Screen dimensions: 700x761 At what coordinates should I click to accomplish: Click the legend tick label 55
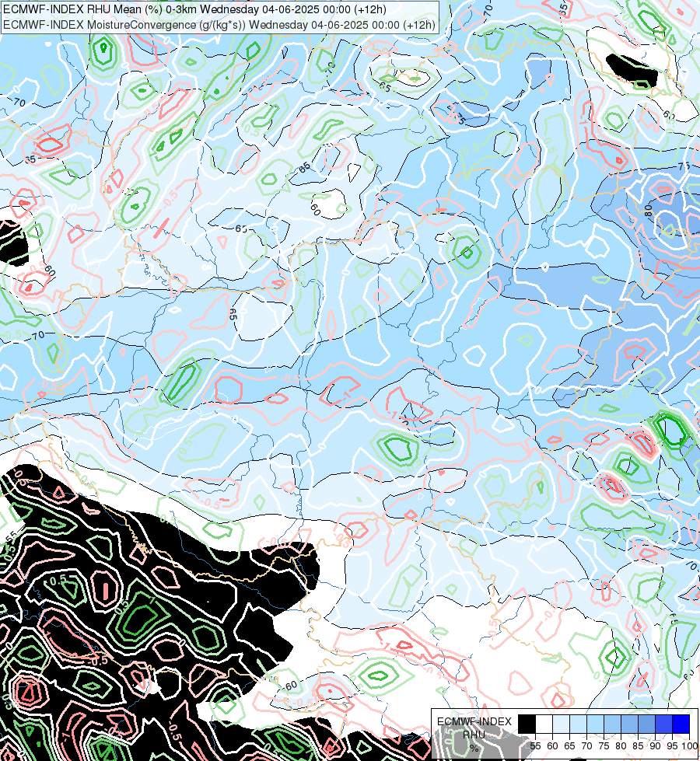pos(535,746)
